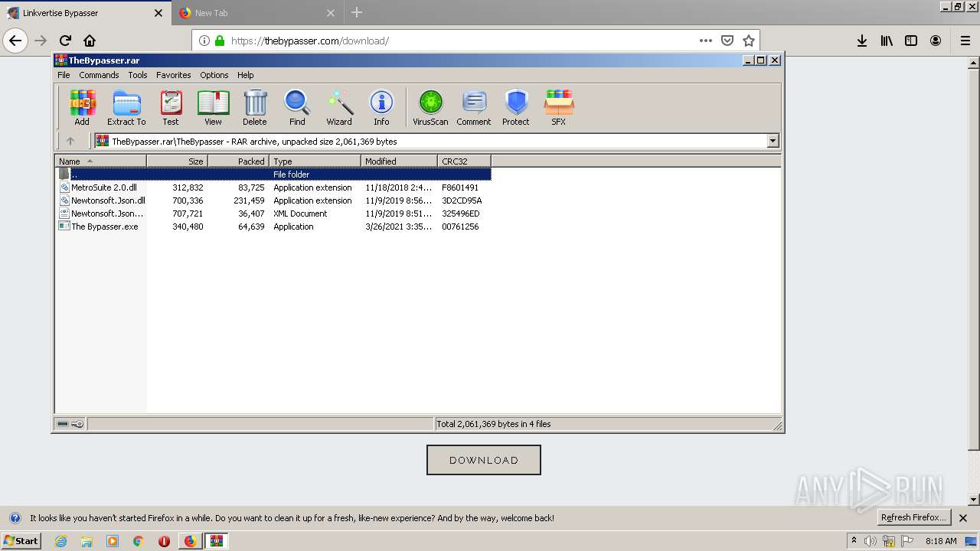
Task: Click the drive icon in WinRAR status bar
Action: coord(63,424)
